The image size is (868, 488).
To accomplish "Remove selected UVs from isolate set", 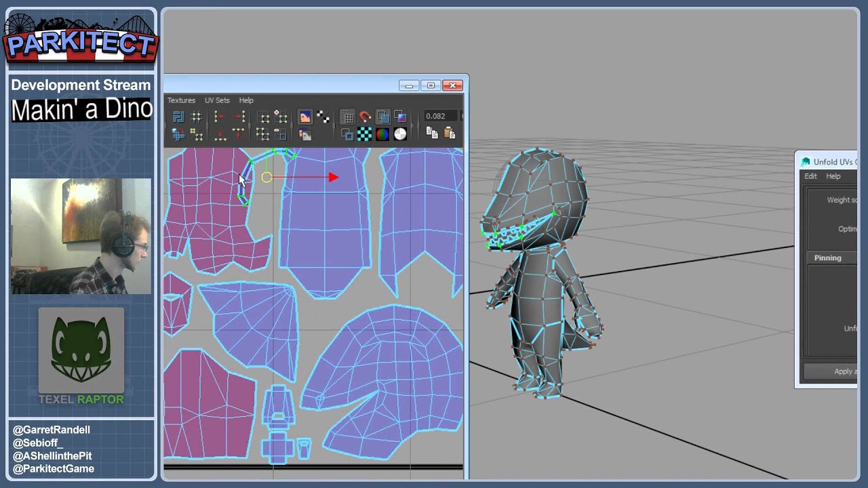I will [x=280, y=134].
